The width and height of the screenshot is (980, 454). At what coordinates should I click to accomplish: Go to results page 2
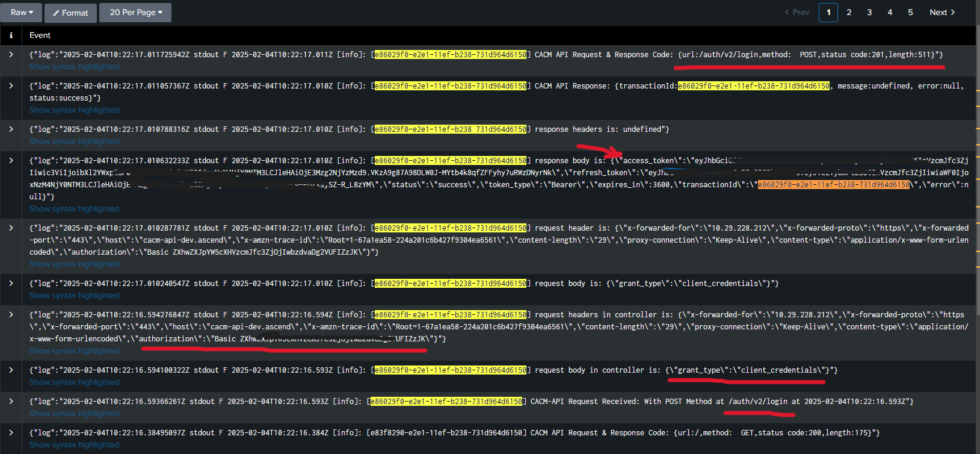(x=849, y=13)
